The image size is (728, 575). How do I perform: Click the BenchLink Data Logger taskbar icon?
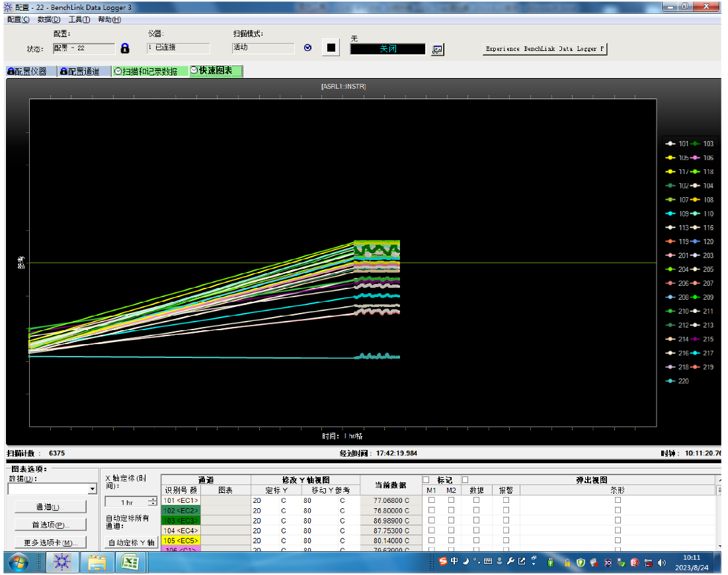[x=63, y=562]
